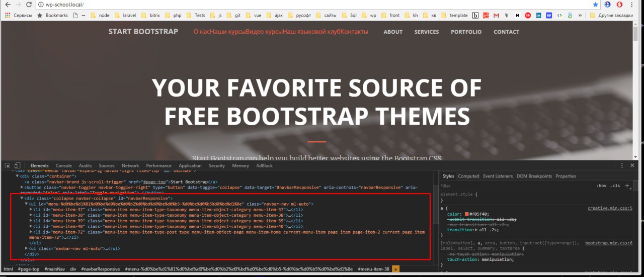Image resolution: width=644 pixels, height=277 pixels.
Task: Expand the li menu-item-39 node
Action: click(x=31, y=221)
